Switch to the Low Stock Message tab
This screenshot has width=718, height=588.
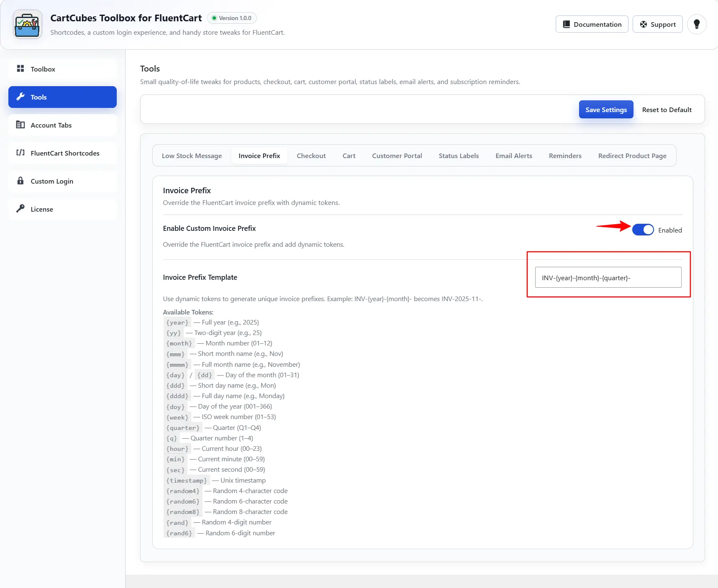pyautogui.click(x=192, y=156)
